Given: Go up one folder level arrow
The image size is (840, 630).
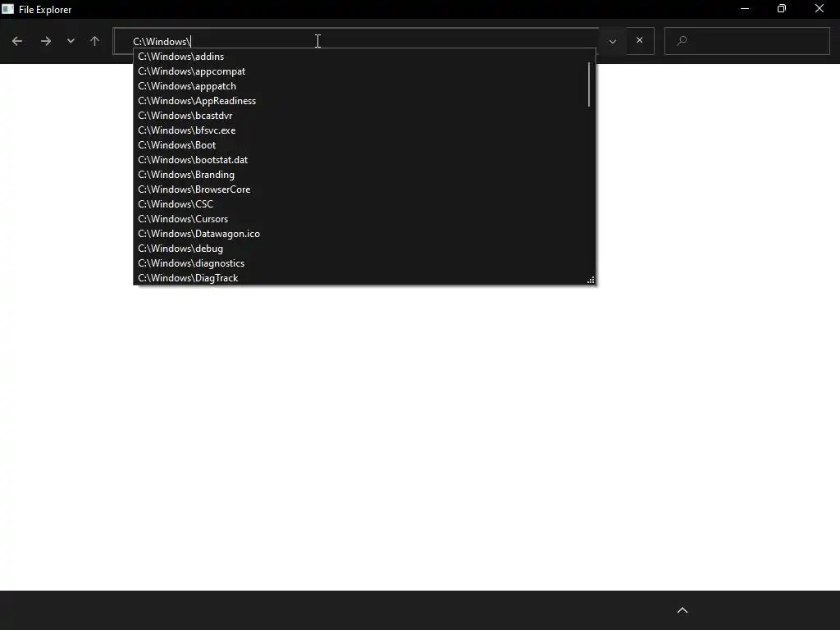Looking at the screenshot, I should (x=95, y=41).
